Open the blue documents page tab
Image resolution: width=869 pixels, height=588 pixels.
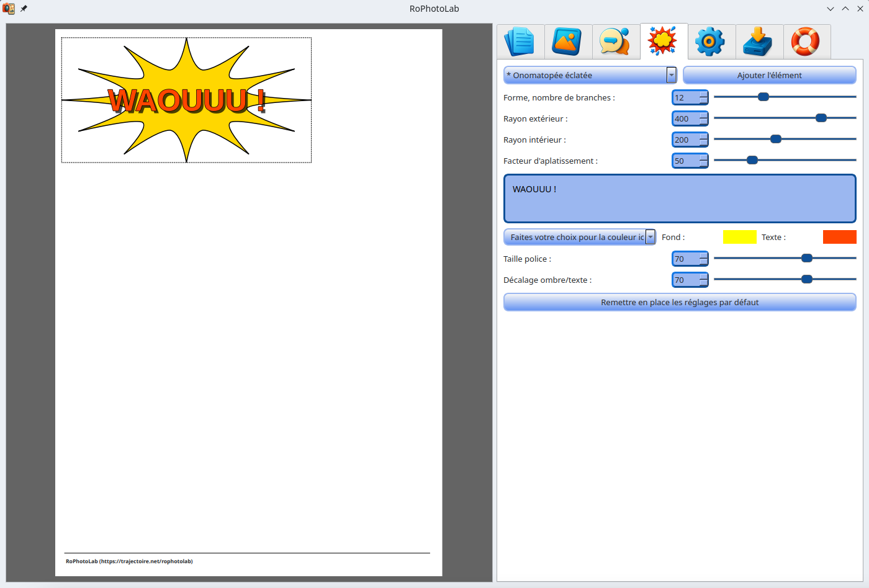[520, 42]
